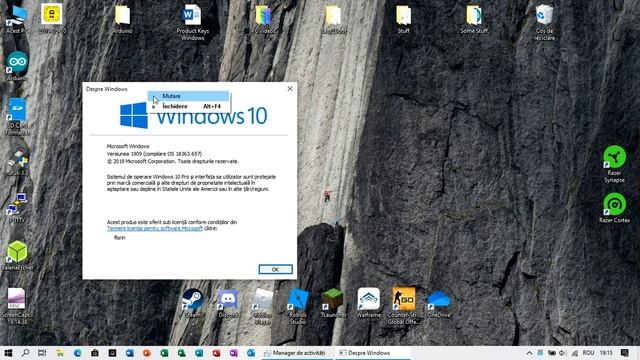
Task: Select the Arduino IDE shortcut icon
Action: [x=17, y=65]
